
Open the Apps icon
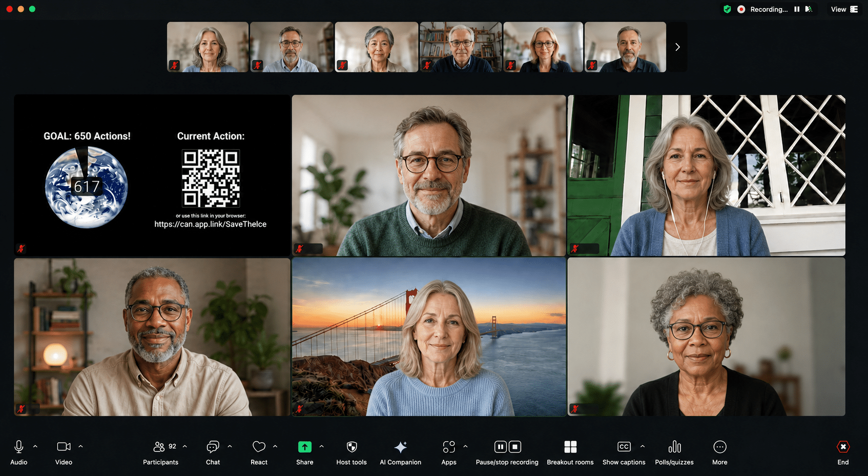449,447
